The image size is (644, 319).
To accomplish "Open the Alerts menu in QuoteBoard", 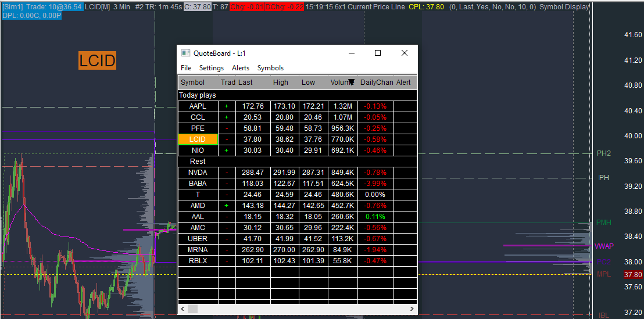I will [x=240, y=68].
